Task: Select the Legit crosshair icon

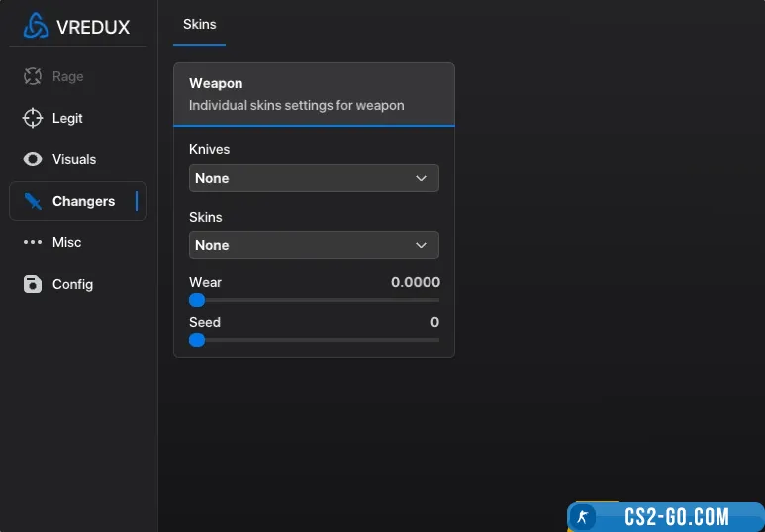Action: click(33, 118)
